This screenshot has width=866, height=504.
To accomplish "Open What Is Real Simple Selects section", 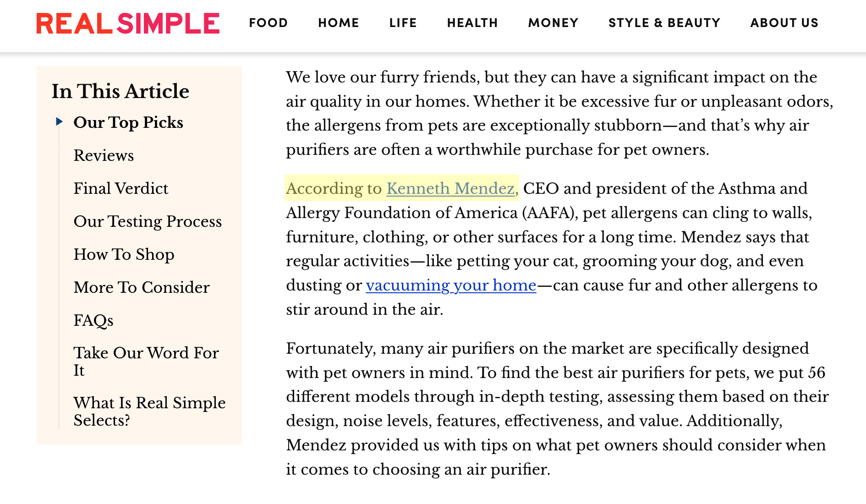I will 149,411.
